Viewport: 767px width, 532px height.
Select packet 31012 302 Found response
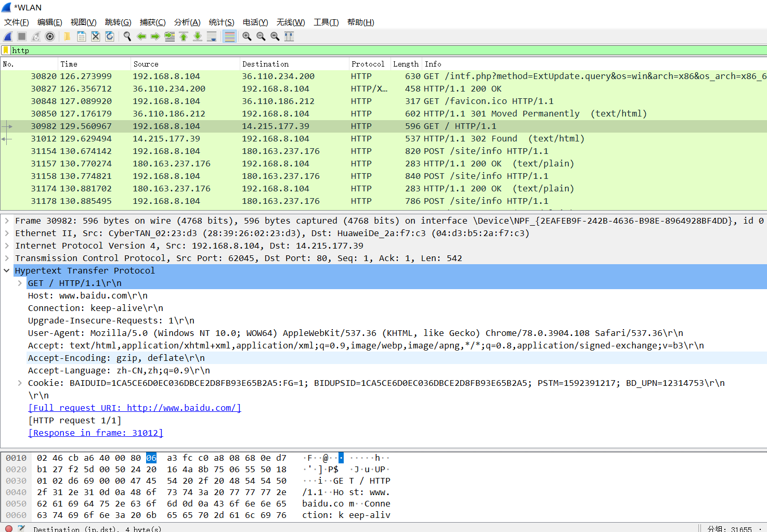pos(383,139)
